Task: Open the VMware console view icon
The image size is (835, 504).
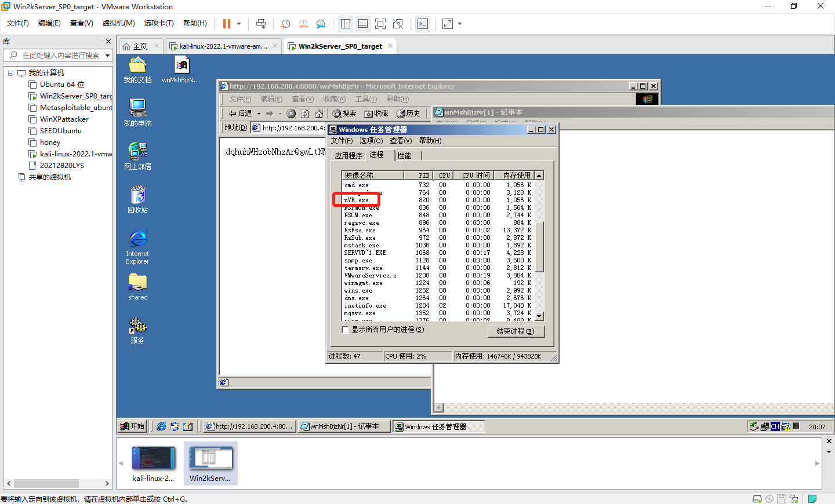Action: (423, 24)
